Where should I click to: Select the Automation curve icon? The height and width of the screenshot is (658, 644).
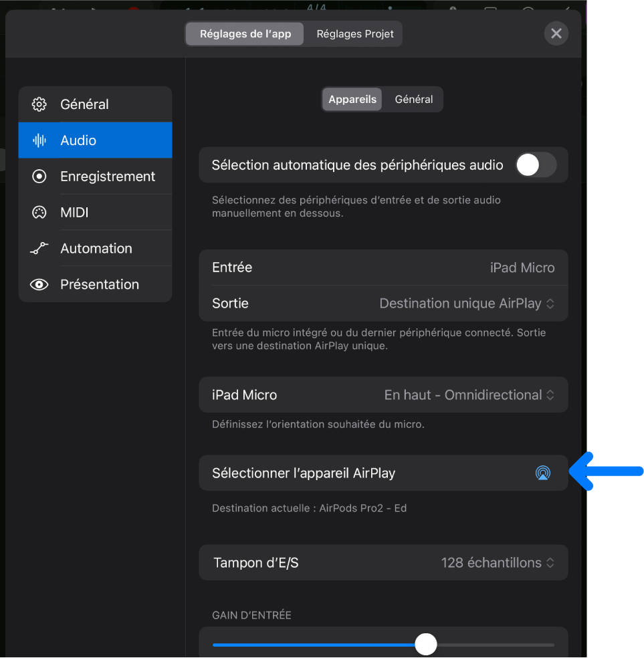click(39, 248)
